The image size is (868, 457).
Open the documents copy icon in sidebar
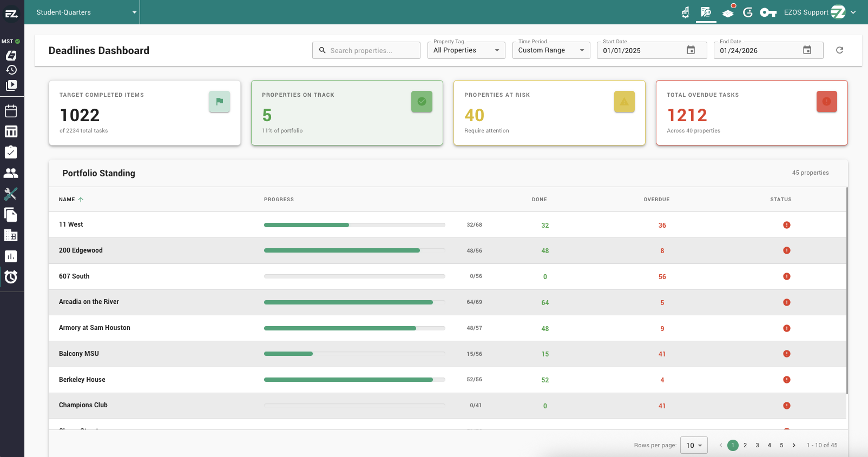click(x=11, y=215)
